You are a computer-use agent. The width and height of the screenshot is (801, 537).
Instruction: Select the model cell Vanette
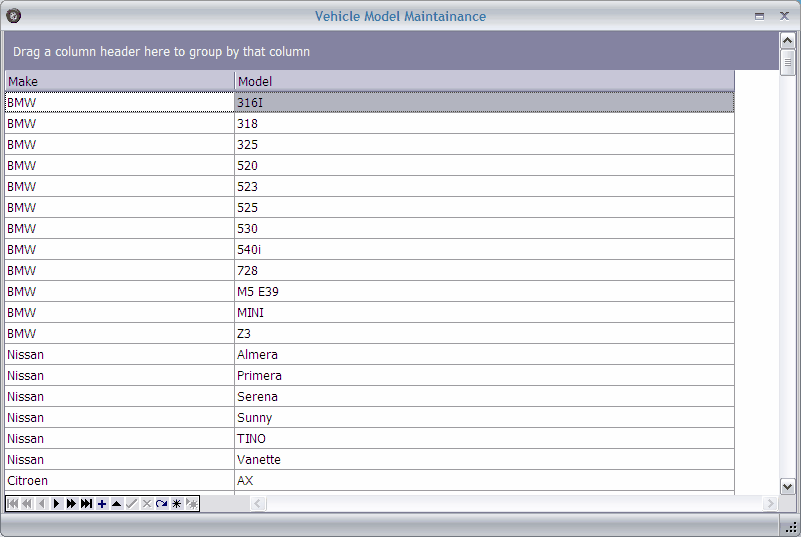pyautogui.click(x=484, y=459)
